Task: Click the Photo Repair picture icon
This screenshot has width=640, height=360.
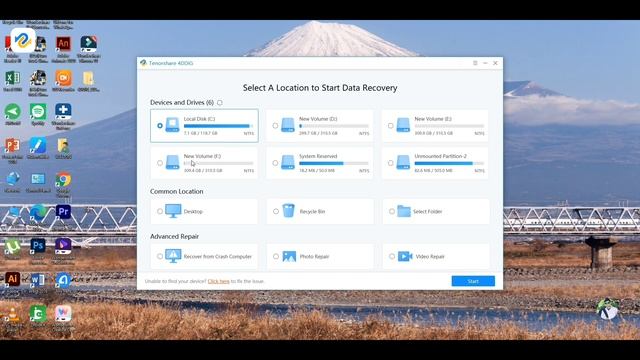Action: click(x=289, y=256)
